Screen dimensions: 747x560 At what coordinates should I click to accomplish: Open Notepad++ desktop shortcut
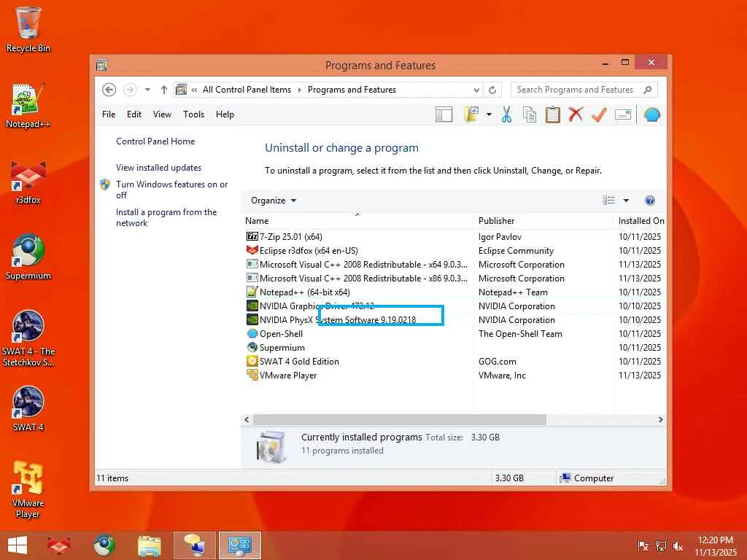28,106
